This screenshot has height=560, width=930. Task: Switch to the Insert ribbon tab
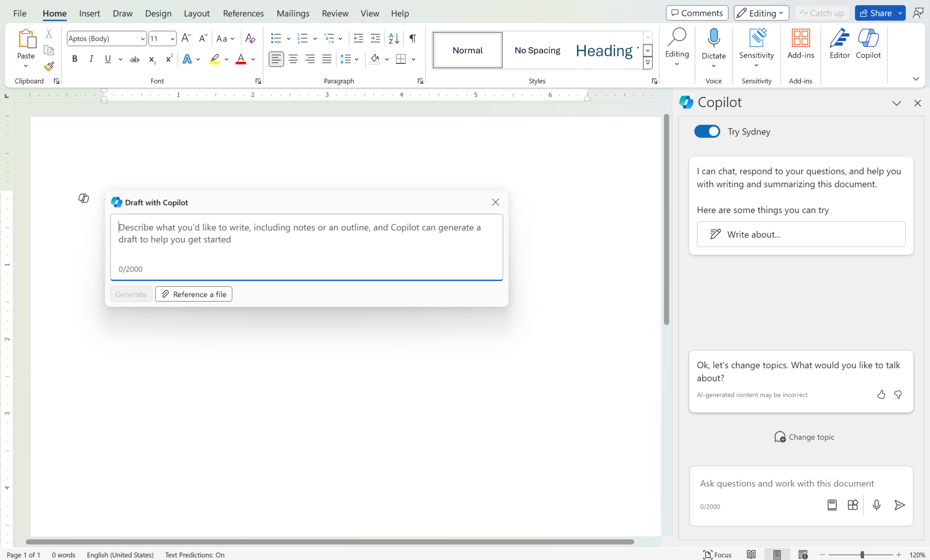[x=89, y=13]
